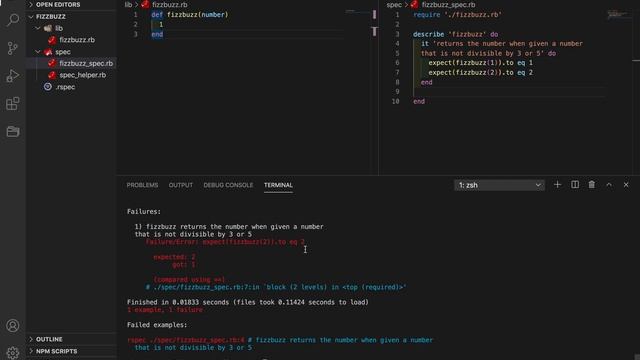Image resolution: width=640 pixels, height=360 pixels.
Task: Follow ./spec/fizzbuzz_spec.rb:7 link in terminal
Action: click(x=207, y=287)
